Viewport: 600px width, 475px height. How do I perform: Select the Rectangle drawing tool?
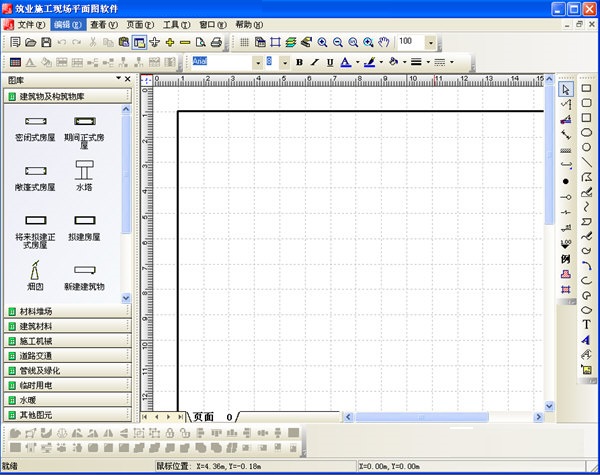(x=586, y=88)
